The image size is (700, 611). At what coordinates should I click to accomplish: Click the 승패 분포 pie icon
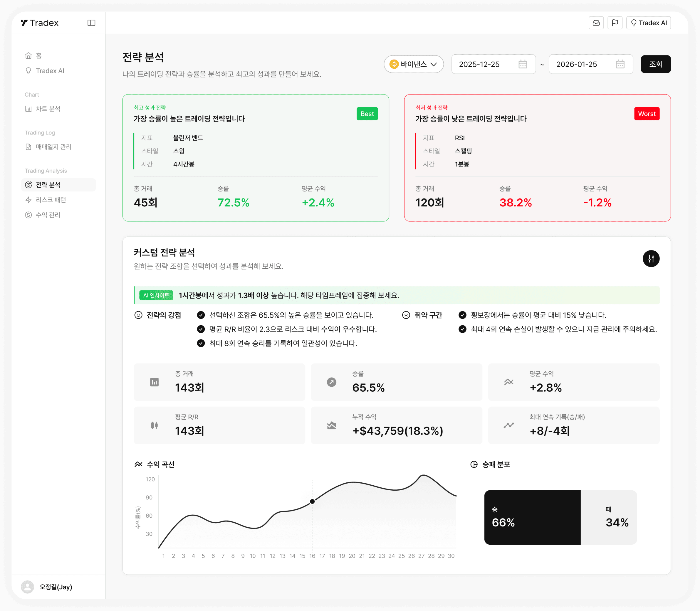pyautogui.click(x=474, y=464)
